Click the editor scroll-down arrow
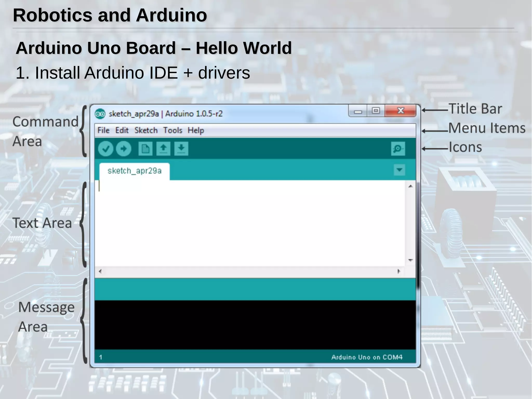The width and height of the screenshot is (532, 399). [410, 260]
